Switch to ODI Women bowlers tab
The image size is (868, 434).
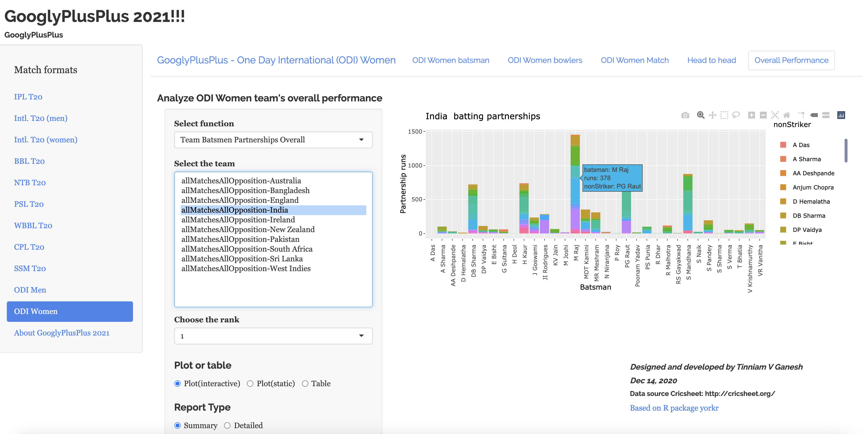coord(545,60)
